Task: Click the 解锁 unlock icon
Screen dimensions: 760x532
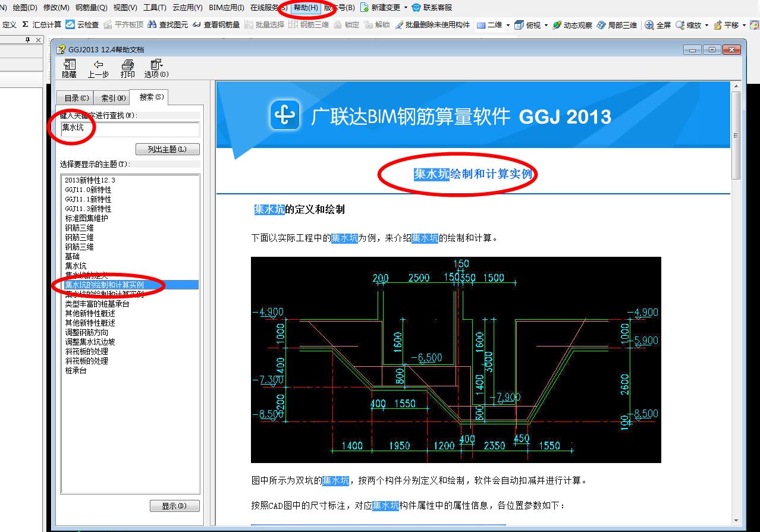Action: click(x=377, y=25)
